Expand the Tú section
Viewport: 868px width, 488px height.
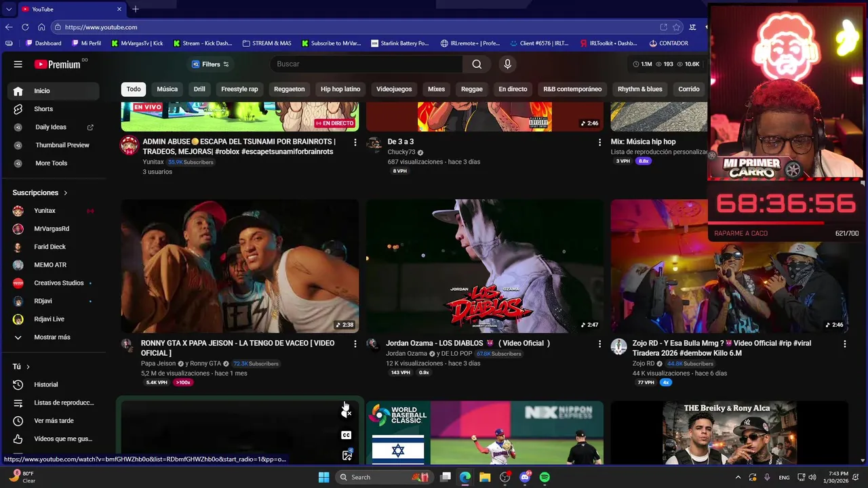21,367
